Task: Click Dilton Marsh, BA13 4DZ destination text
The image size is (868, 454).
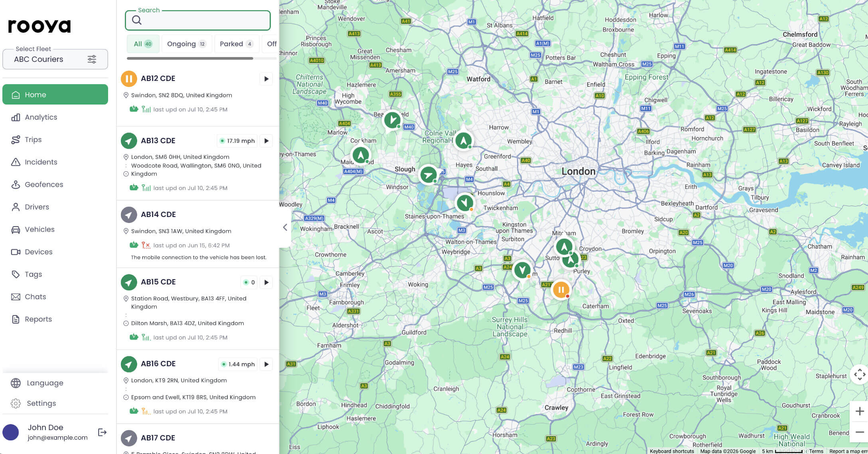Action: point(187,324)
